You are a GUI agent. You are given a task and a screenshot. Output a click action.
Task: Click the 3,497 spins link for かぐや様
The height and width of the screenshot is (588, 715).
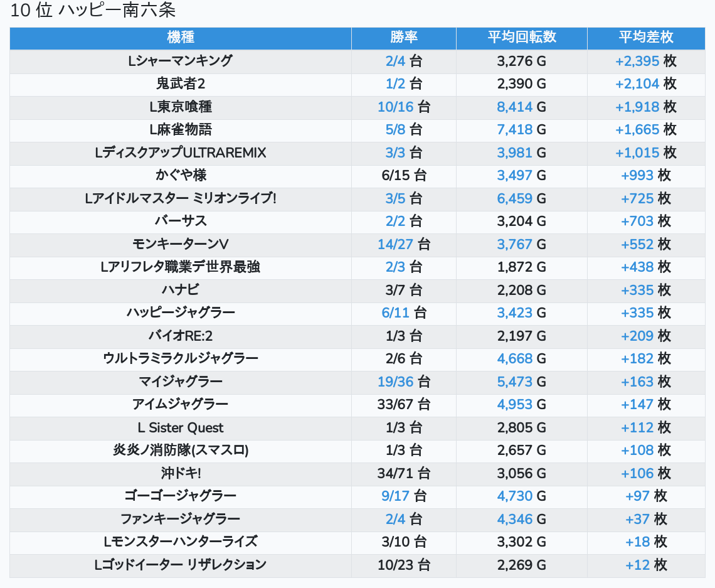[x=514, y=176]
